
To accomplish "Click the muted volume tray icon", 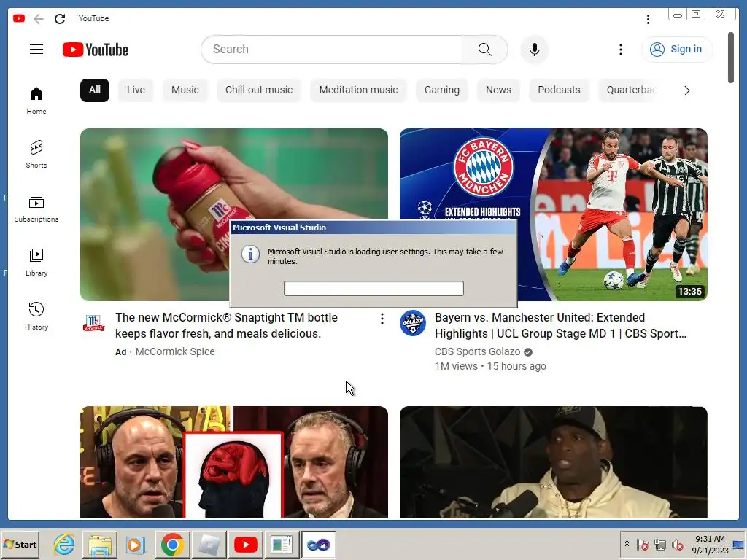I will tap(677, 544).
